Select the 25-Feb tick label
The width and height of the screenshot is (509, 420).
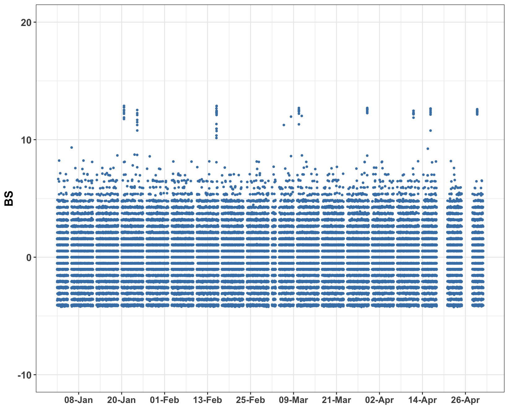tap(250, 400)
